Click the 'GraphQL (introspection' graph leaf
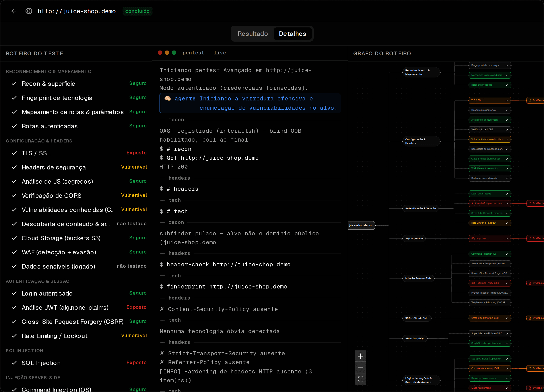The image size is (544, 392). 490,343
